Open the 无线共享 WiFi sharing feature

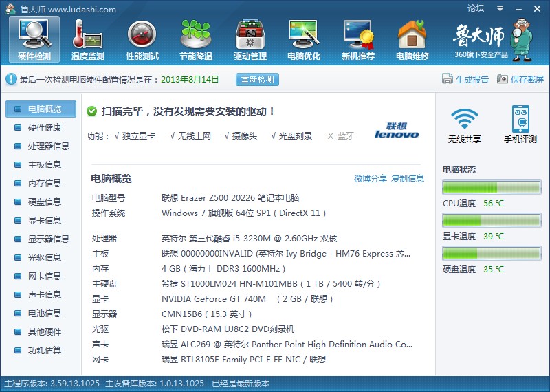tap(465, 124)
